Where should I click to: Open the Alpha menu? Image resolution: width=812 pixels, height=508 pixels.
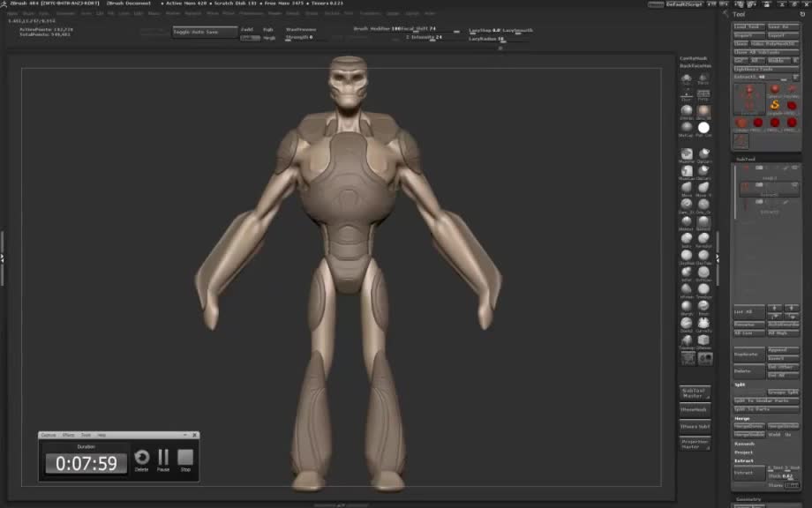12,13
